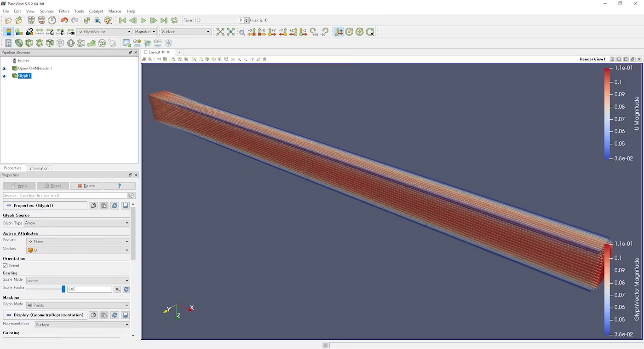
Task: Toggle OpenFOAMReader1 visibility eye
Action: coord(4,69)
